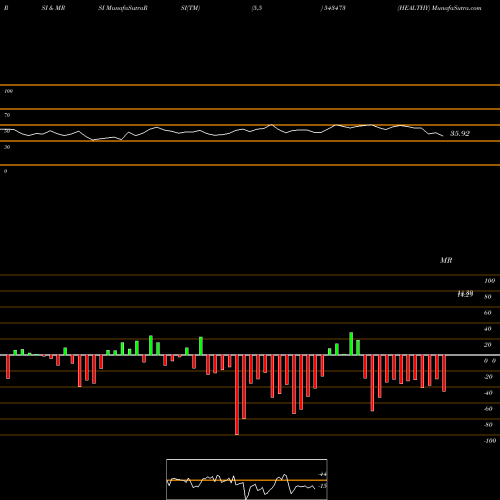This screenshot has height=500, width=500.
Task: Click the MR axis label -100
Action: point(490,441)
